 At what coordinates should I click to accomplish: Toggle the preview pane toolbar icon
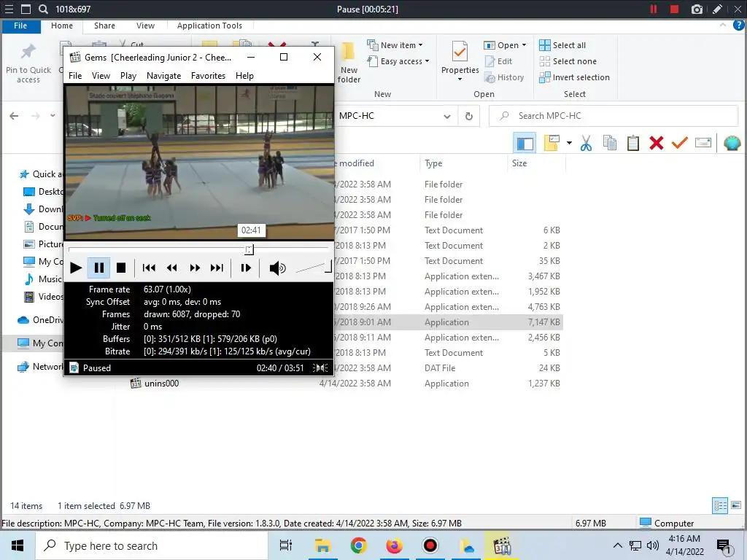click(525, 144)
